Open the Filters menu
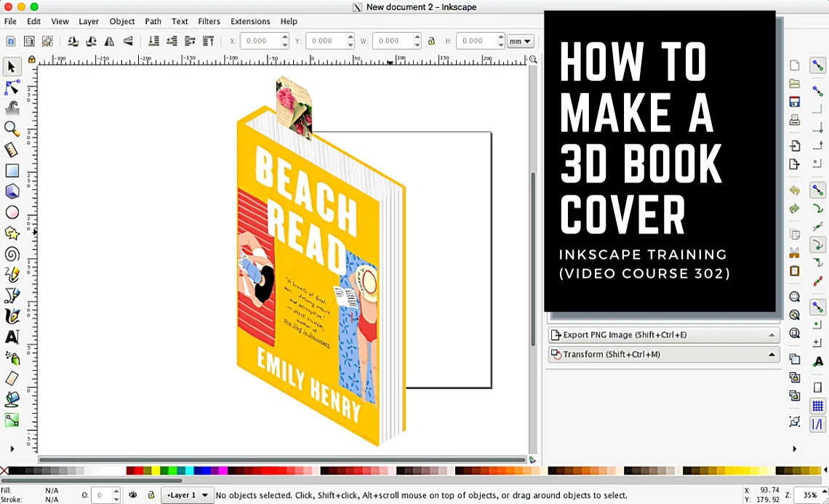The width and height of the screenshot is (829, 504). click(209, 21)
